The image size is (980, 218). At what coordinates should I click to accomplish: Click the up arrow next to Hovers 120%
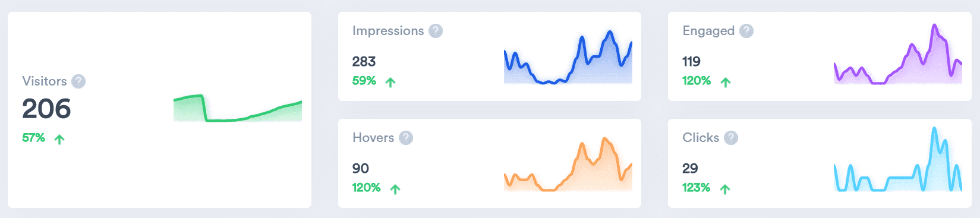coord(395,189)
